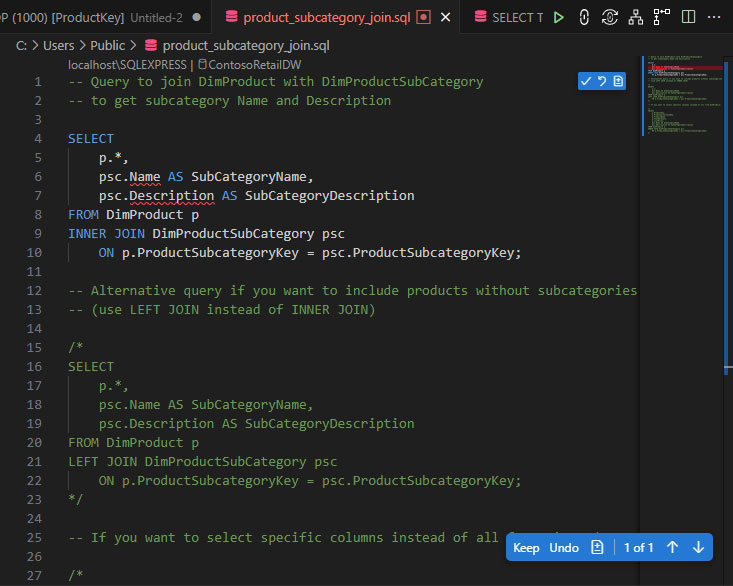This screenshot has height=586, width=733.
Task: Click the Undo button in change bar
Action: click(x=564, y=548)
